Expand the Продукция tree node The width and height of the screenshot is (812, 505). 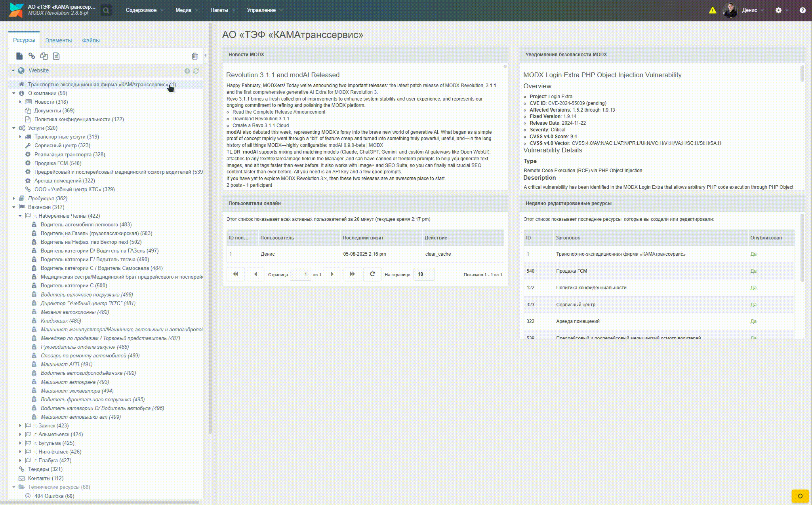14,198
